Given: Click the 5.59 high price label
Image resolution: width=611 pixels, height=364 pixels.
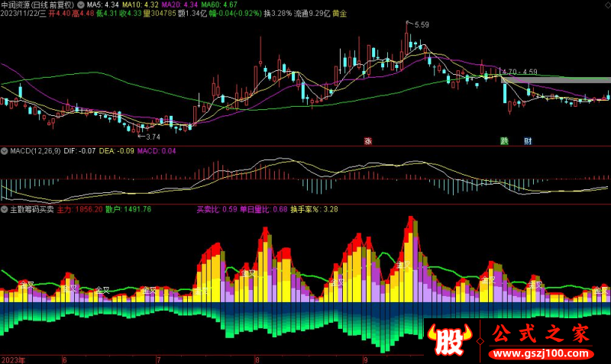Looking at the screenshot, I should [x=422, y=25].
